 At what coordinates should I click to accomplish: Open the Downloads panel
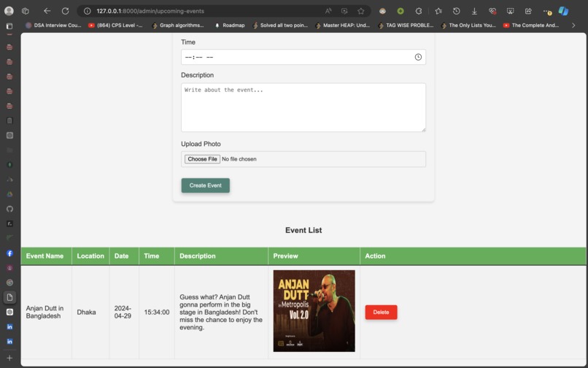point(474,11)
